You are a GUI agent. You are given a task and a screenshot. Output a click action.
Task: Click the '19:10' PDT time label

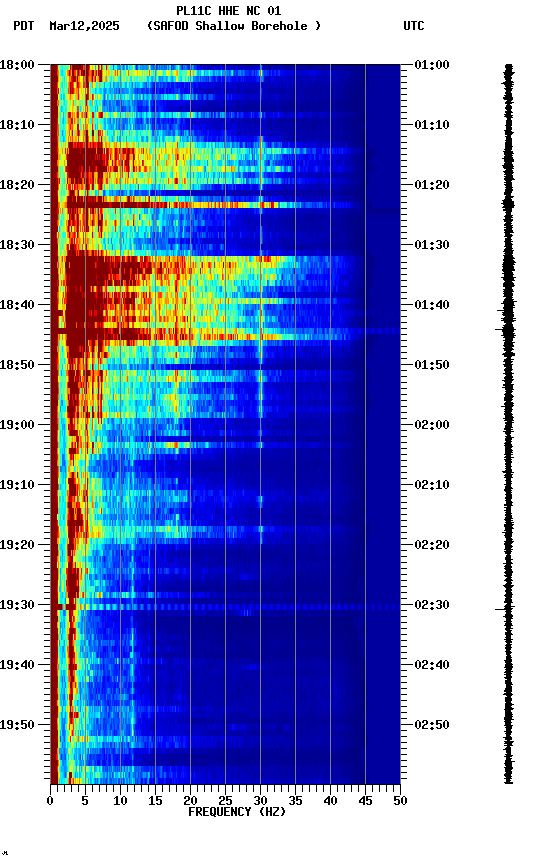click(17, 485)
